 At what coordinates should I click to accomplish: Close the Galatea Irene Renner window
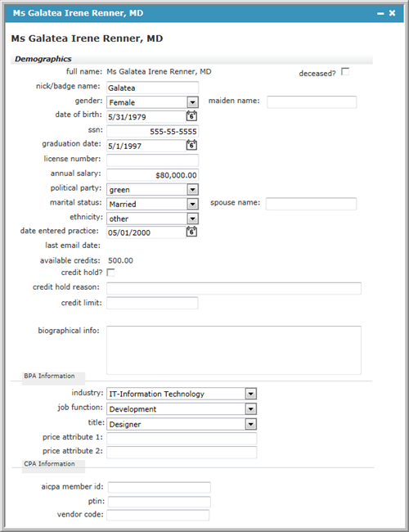(393, 13)
